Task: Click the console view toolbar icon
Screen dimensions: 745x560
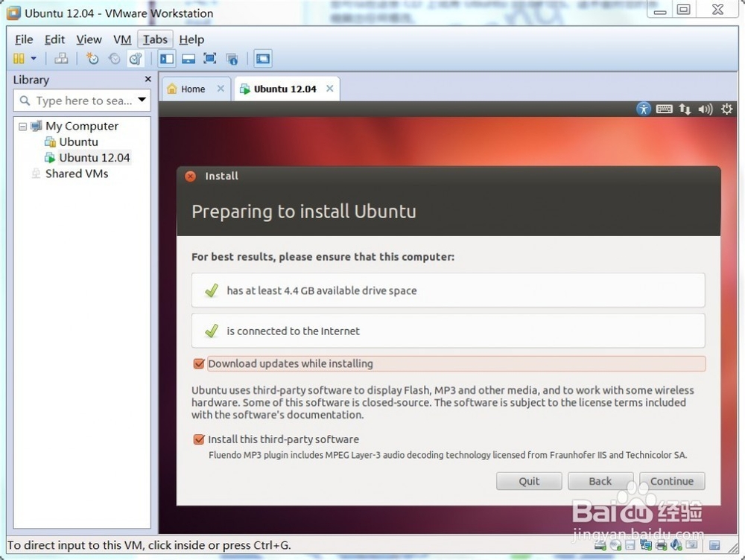Action: [x=263, y=58]
